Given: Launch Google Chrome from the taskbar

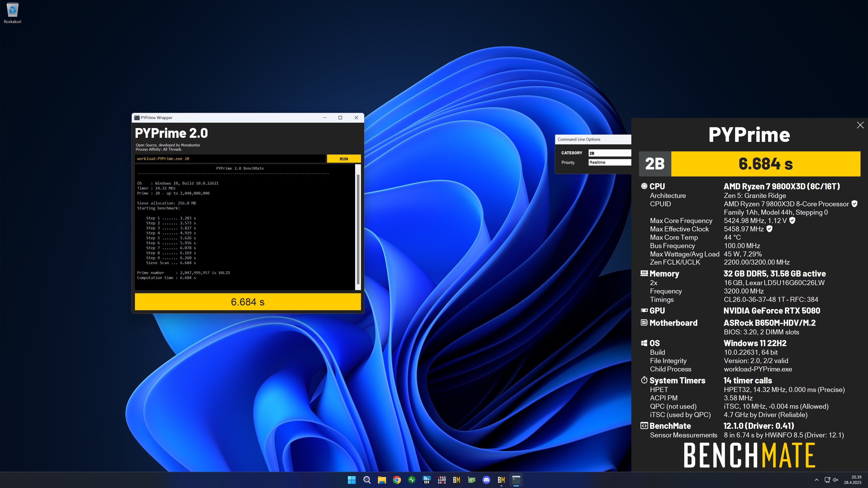Looking at the screenshot, I should pyautogui.click(x=397, y=480).
